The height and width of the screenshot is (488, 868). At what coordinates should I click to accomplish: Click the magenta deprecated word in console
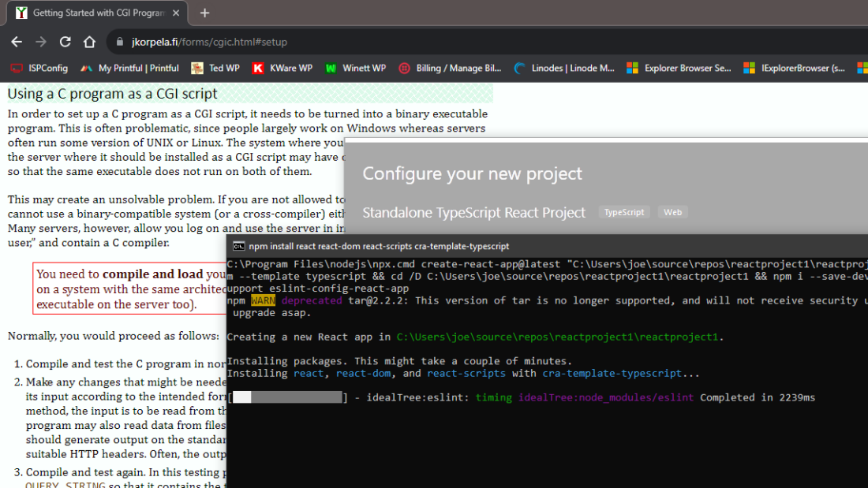312,300
